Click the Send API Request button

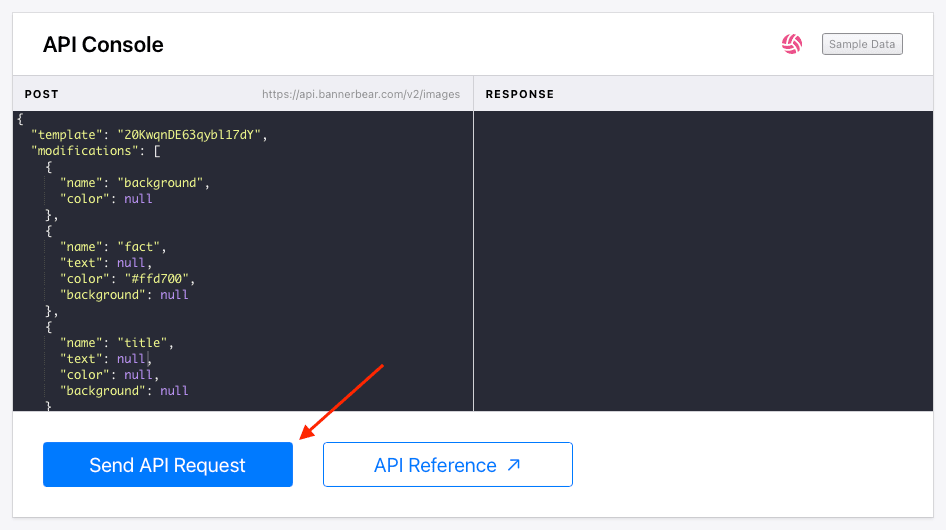(x=168, y=464)
